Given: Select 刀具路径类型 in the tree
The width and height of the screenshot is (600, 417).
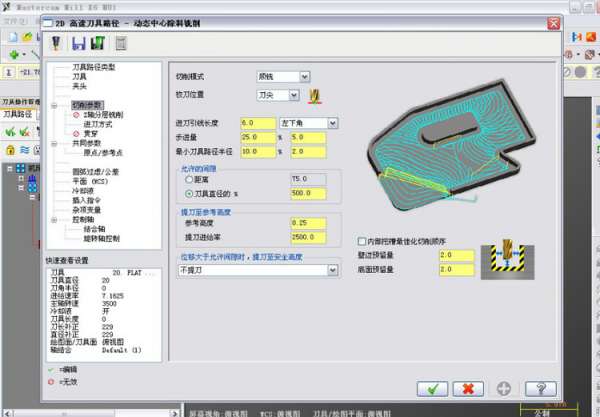Looking at the screenshot, I should (94, 67).
